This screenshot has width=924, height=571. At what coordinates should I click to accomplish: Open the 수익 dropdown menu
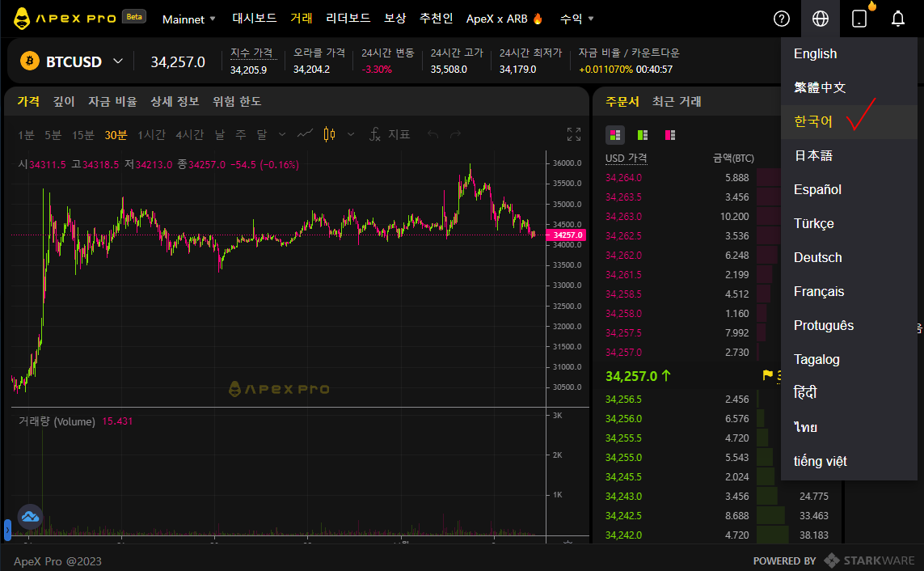(x=576, y=19)
